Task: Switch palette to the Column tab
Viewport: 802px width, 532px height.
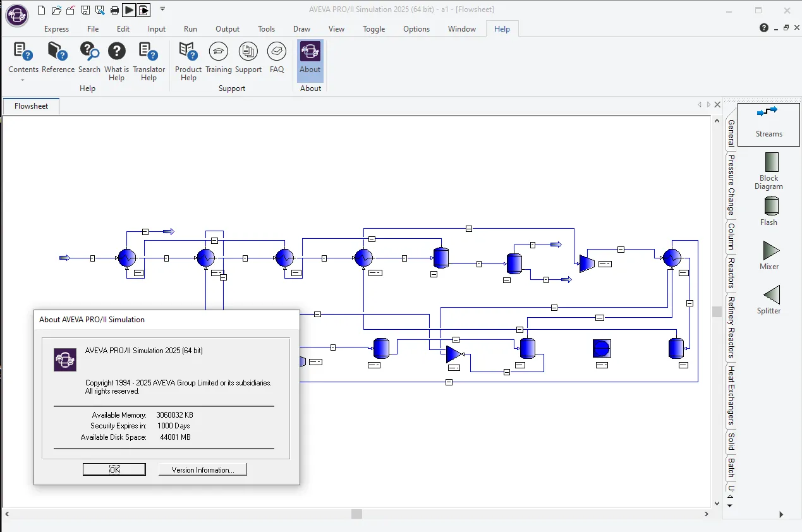Action: click(x=731, y=236)
